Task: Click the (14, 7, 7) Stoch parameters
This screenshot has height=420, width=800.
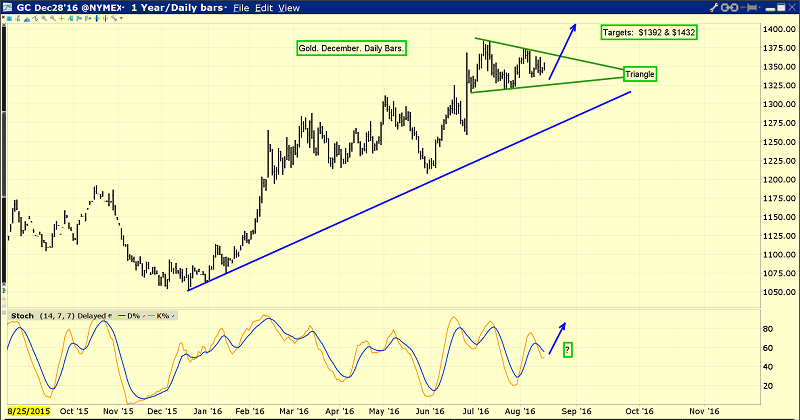Action: pyautogui.click(x=57, y=316)
